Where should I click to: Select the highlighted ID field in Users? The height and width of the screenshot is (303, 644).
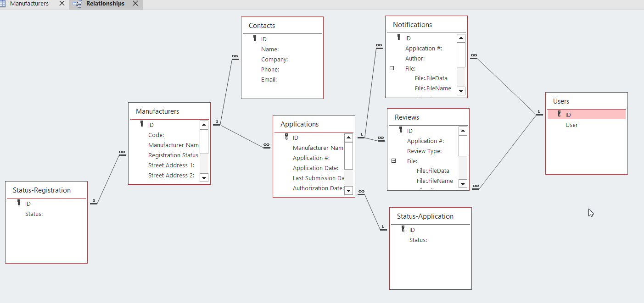point(587,115)
